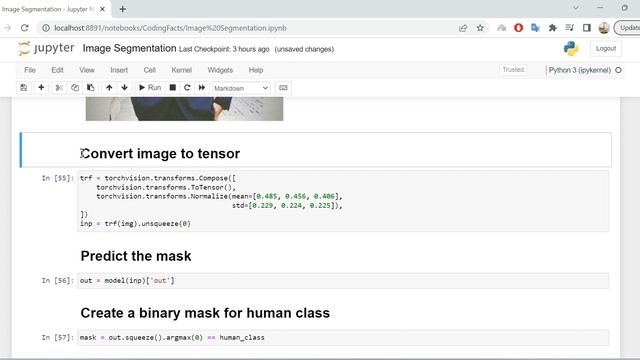Viewport: 640px width, 360px height.
Task: Click the Python logo icon
Action: click(571, 49)
